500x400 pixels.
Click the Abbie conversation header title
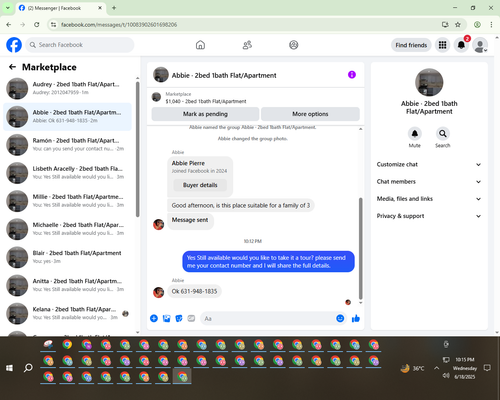click(x=224, y=75)
